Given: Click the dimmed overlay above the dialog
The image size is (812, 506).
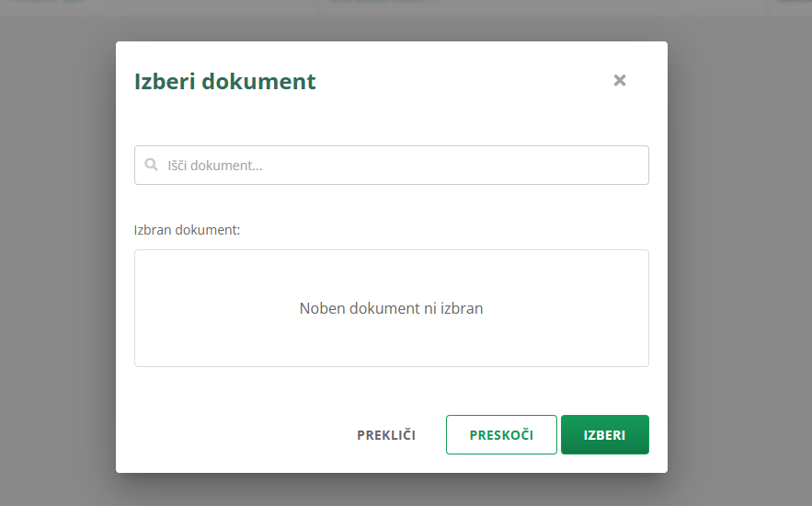Looking at the screenshot, I should (x=391, y=20).
